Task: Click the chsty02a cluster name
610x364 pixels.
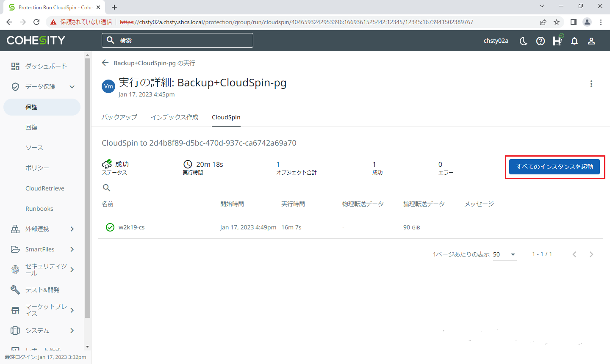Action: click(x=496, y=41)
